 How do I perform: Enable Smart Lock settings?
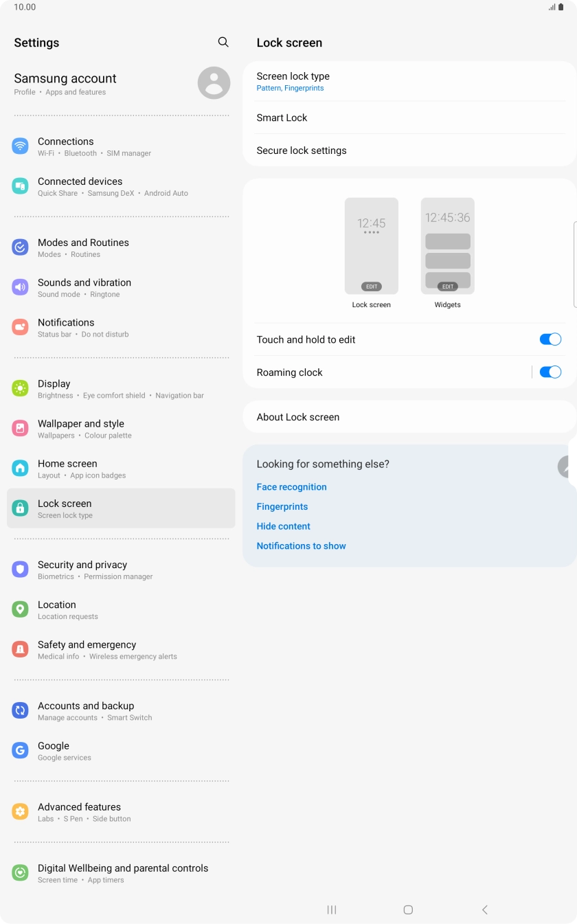tap(409, 117)
